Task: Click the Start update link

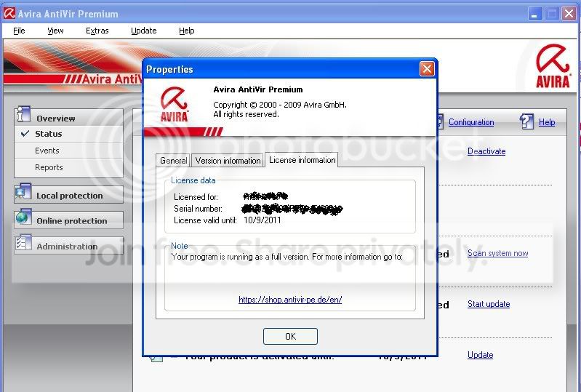Action: 489,304
